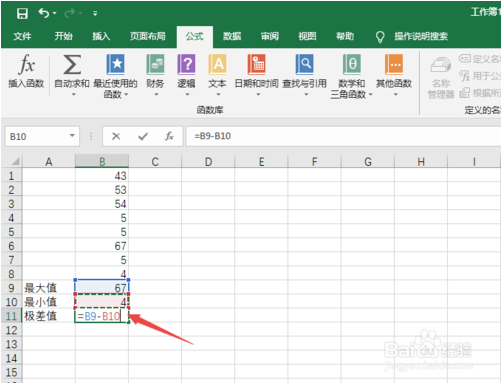Viewport: 504px width, 385px height.
Task: Select the 公式 ribbon tab
Action: (x=195, y=36)
